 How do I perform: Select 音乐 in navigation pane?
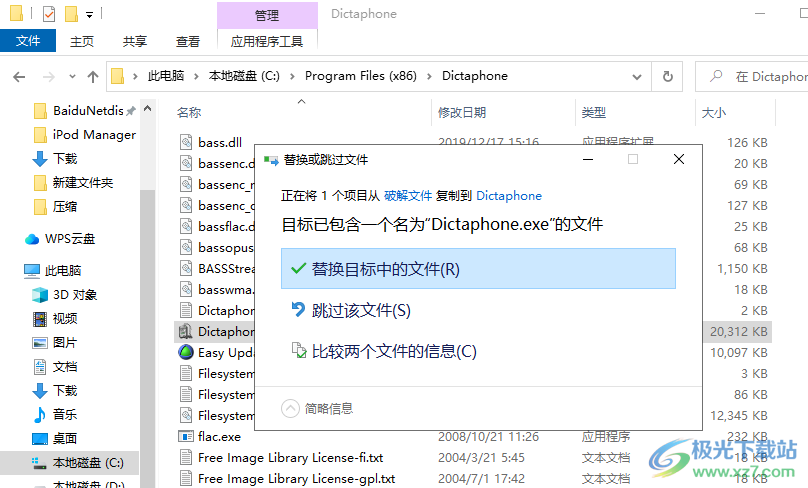tap(56, 414)
